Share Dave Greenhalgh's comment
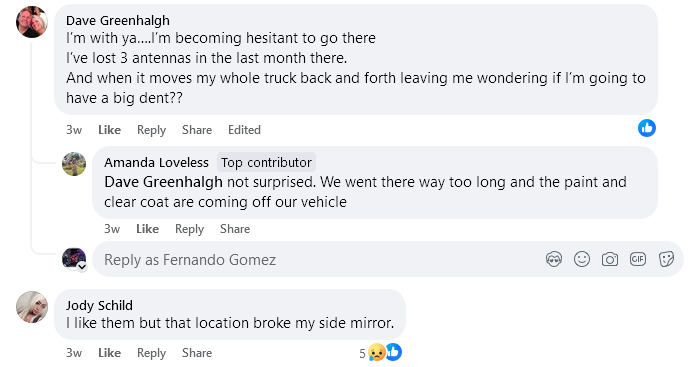The image size is (700, 367). [x=197, y=130]
